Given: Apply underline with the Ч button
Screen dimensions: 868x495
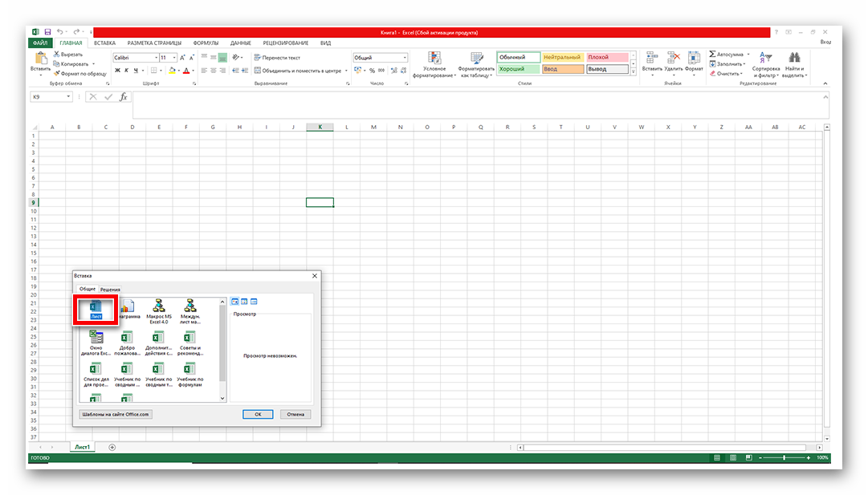Looking at the screenshot, I should click(x=136, y=71).
